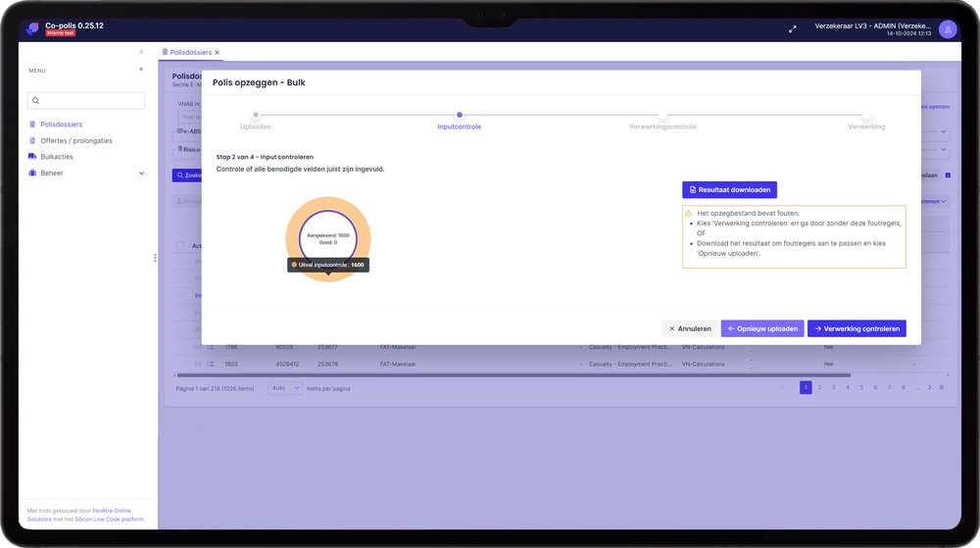
Task: Select current page 1 in pagination
Action: 806,387
